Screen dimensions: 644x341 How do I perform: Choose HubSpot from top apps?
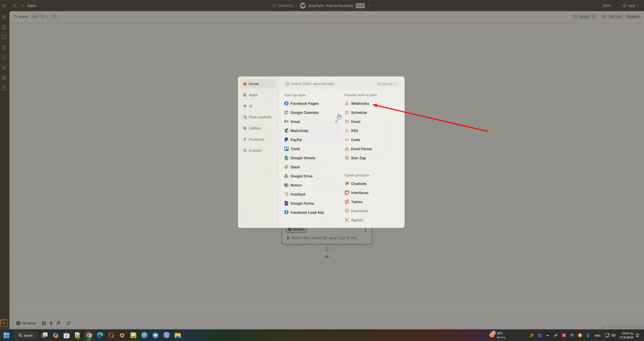pos(295,194)
